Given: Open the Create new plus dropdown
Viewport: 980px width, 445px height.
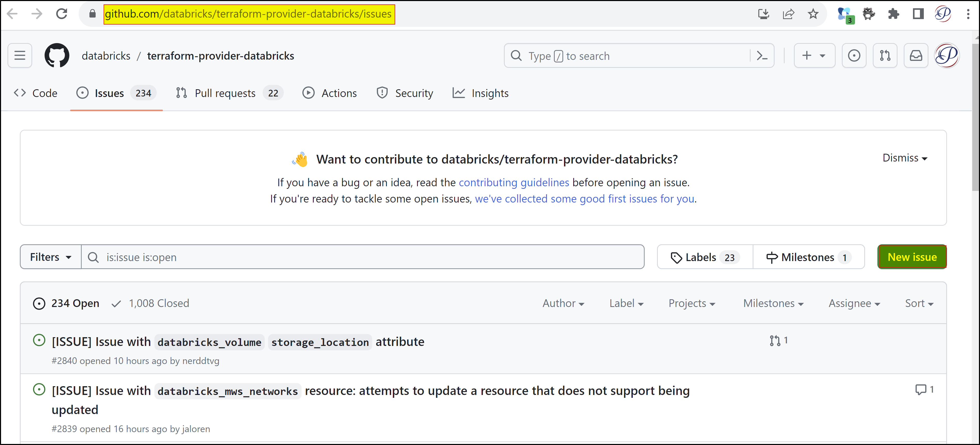Looking at the screenshot, I should pos(815,55).
